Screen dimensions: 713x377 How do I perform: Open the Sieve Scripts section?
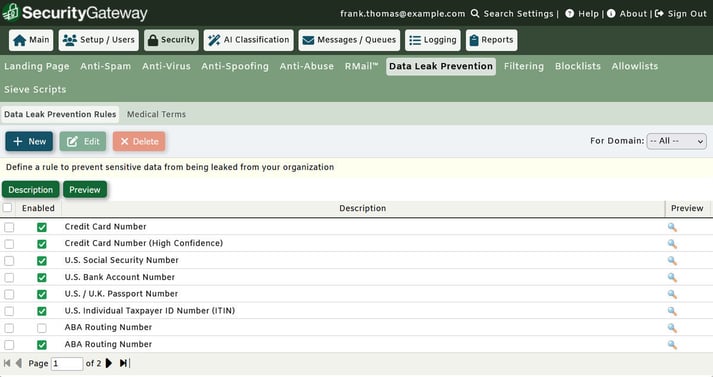coord(35,90)
